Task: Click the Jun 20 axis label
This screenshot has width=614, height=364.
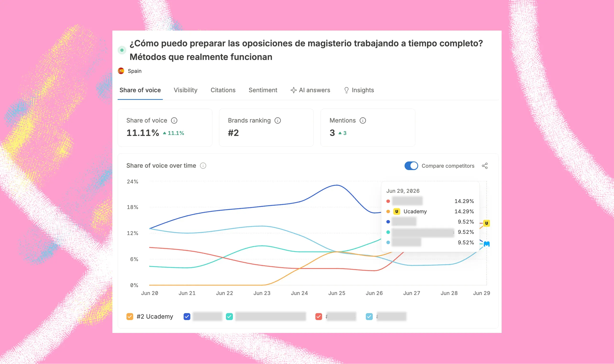Action: (x=149, y=293)
